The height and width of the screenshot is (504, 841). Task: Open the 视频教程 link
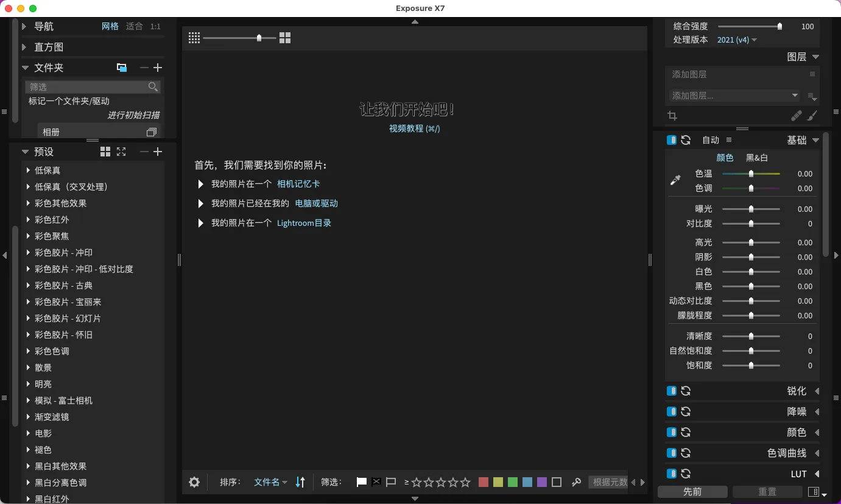click(415, 128)
